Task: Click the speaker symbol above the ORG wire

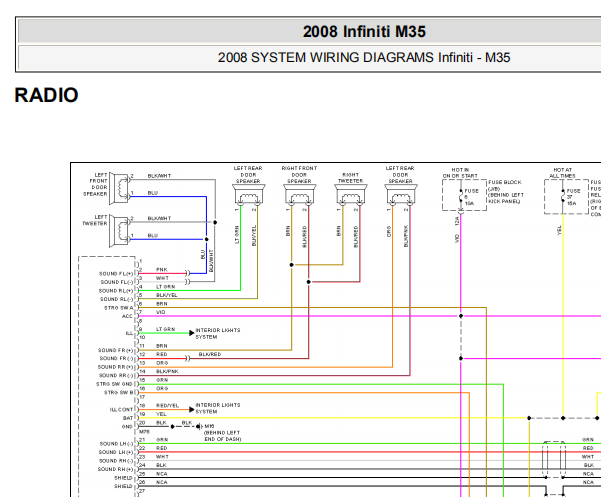Action: click(401, 195)
